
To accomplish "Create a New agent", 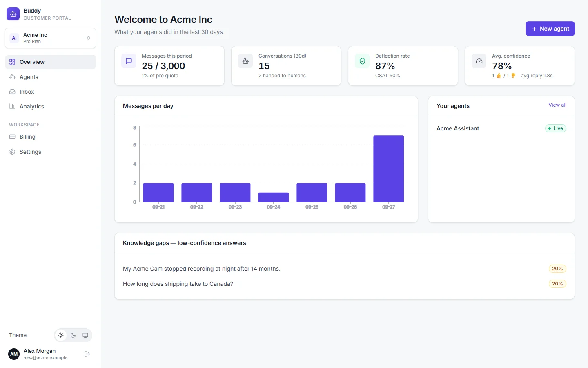I will 550,29.
